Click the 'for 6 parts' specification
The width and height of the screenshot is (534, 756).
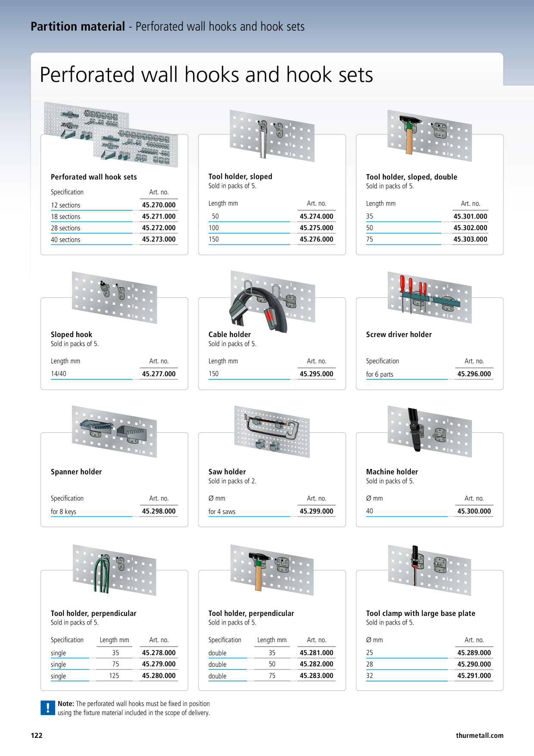[379, 374]
